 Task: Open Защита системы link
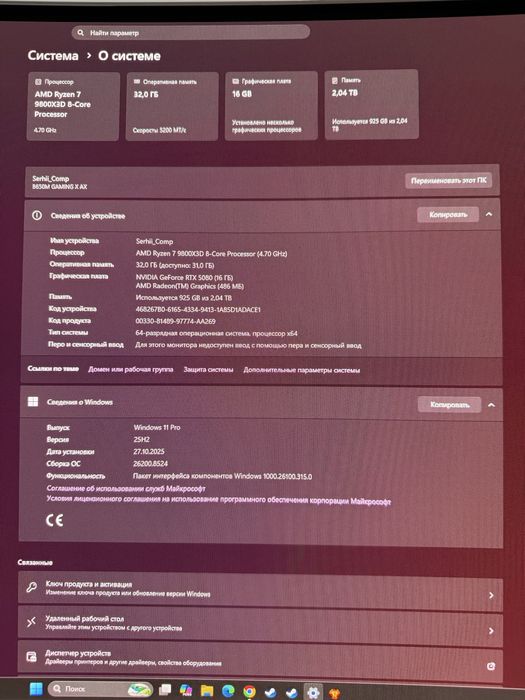click(x=208, y=369)
